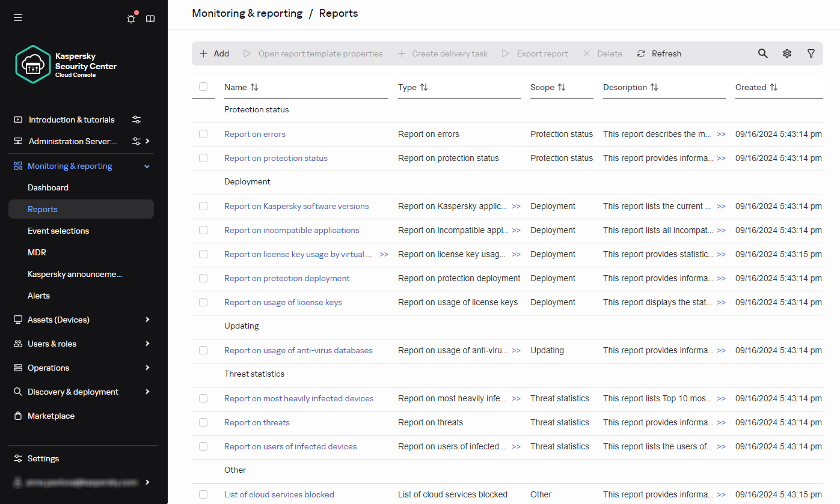Select the header checkbox to select all reports
Screen dimensions: 840x504
coord(203,87)
